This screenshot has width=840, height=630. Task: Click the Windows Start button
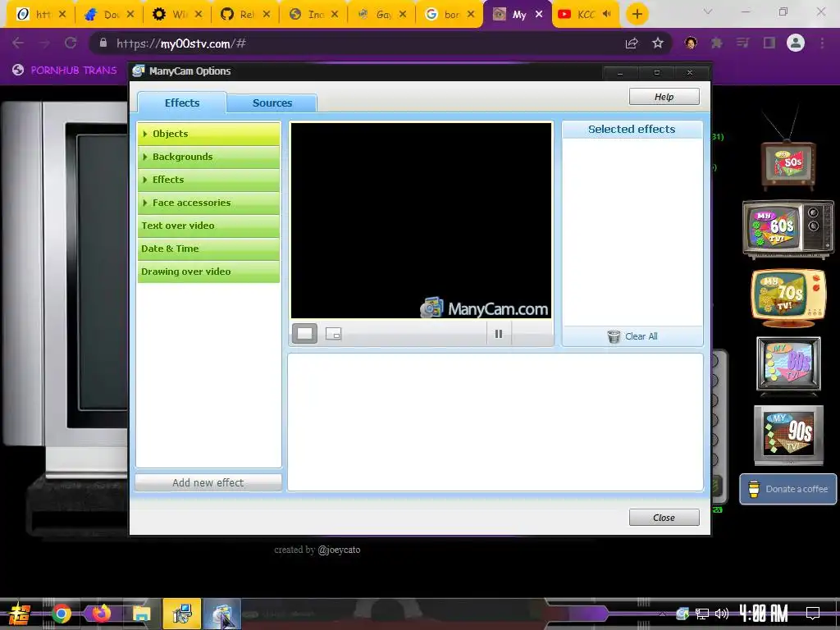pyautogui.click(x=20, y=614)
